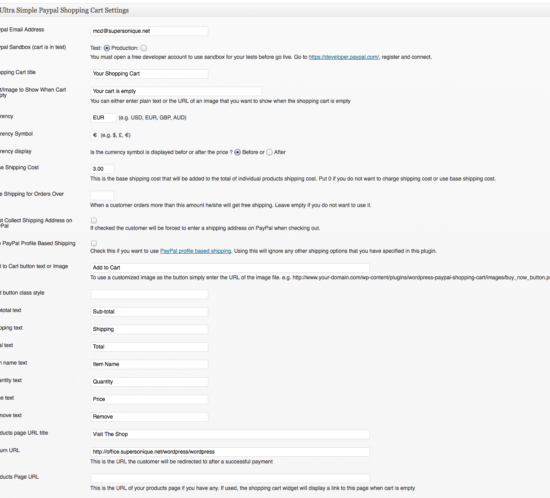Click the Free Shipping for Orders Over field
This screenshot has width=550, height=498.
coord(102,195)
